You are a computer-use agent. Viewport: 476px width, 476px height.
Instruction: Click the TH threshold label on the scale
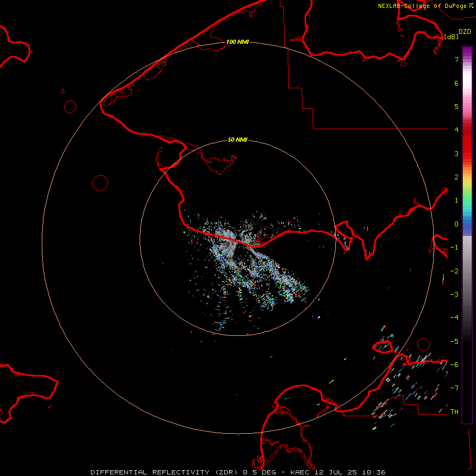(x=454, y=412)
